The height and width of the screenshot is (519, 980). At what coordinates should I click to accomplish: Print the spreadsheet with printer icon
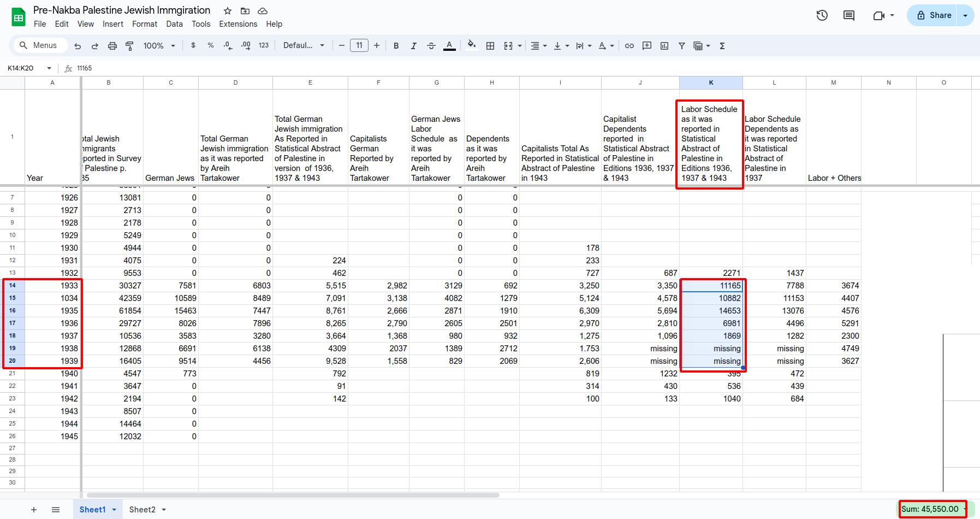click(112, 46)
